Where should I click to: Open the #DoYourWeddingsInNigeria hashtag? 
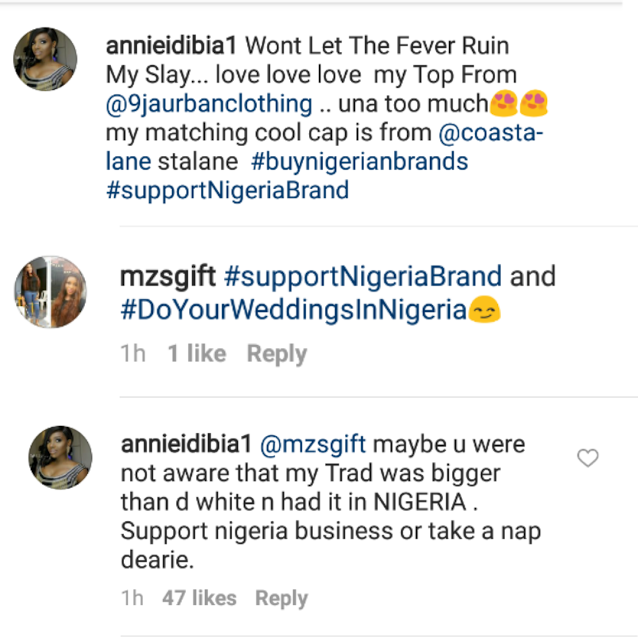293,310
